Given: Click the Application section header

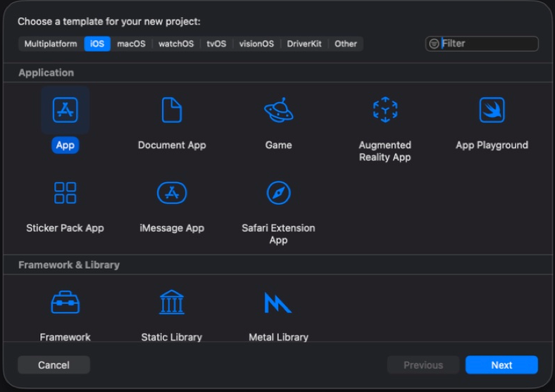Looking at the screenshot, I should 46,73.
